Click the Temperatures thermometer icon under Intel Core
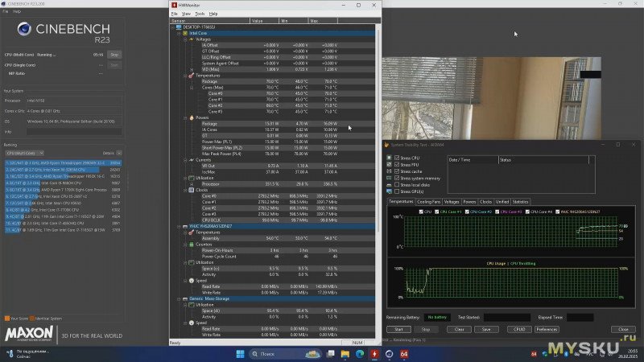This screenshot has width=644, height=362. pyautogui.click(x=192, y=76)
